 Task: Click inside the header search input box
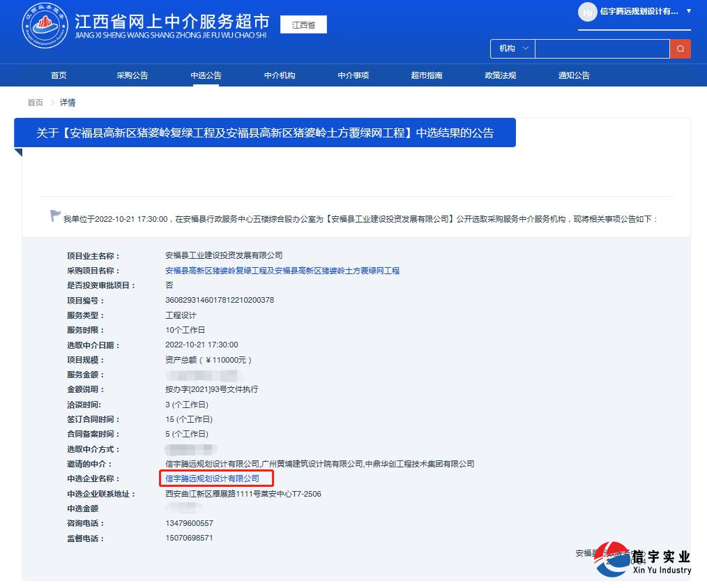tap(602, 49)
